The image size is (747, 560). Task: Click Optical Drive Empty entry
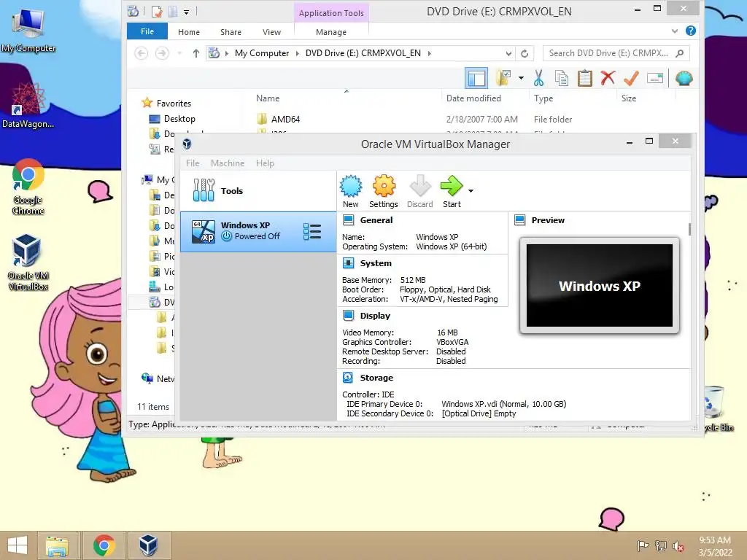(x=479, y=413)
